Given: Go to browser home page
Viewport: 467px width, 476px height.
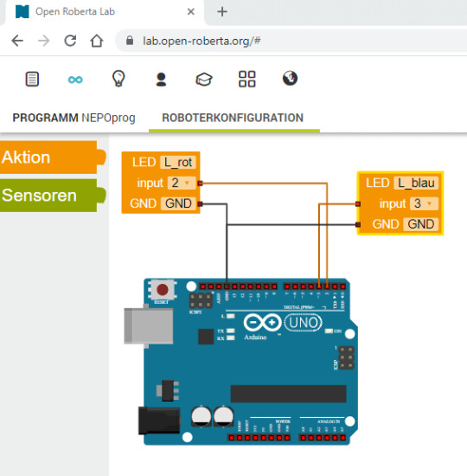Looking at the screenshot, I should point(97,41).
